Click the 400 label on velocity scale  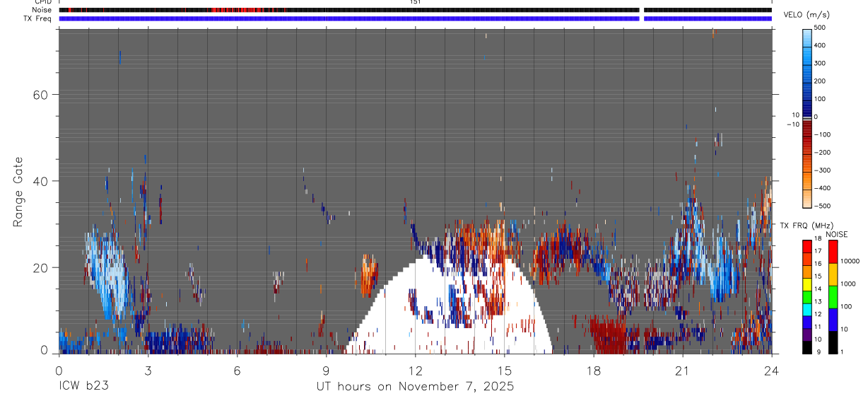pos(819,45)
